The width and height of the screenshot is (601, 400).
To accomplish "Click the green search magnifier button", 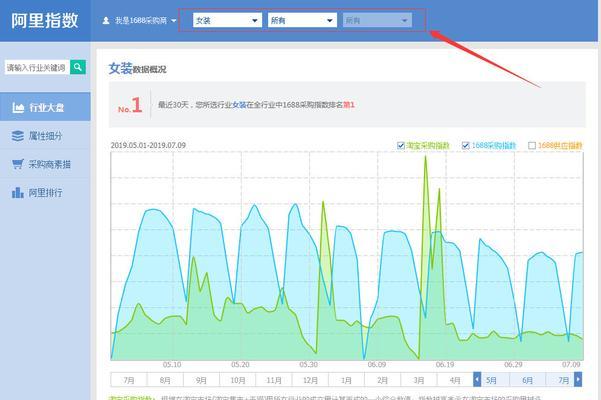I will (x=78, y=67).
